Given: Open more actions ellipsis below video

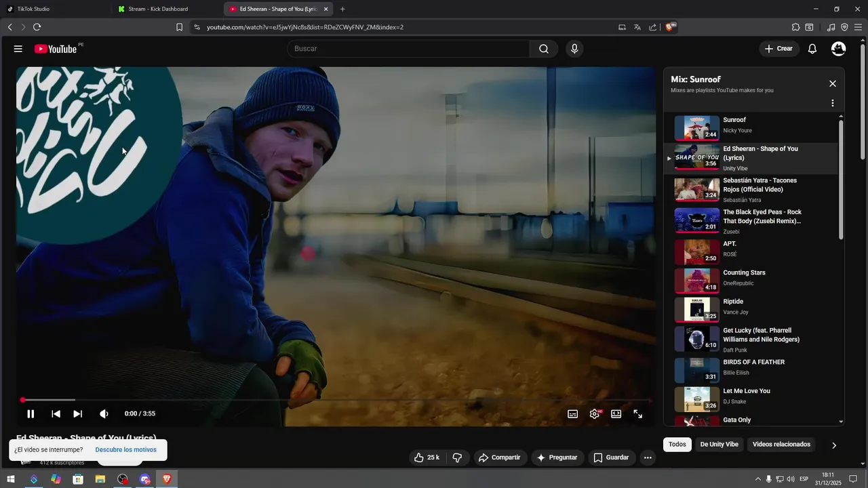Looking at the screenshot, I should 648,457.
